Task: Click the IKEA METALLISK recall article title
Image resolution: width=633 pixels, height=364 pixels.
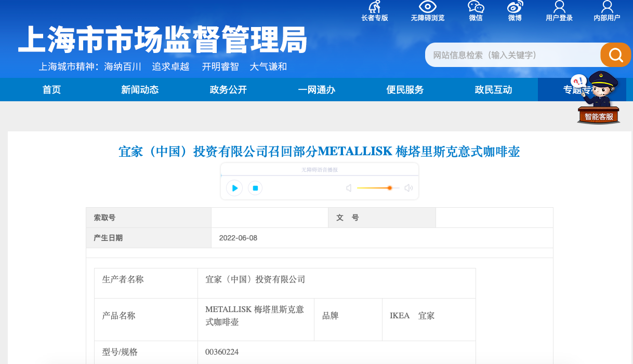Action: (x=319, y=152)
